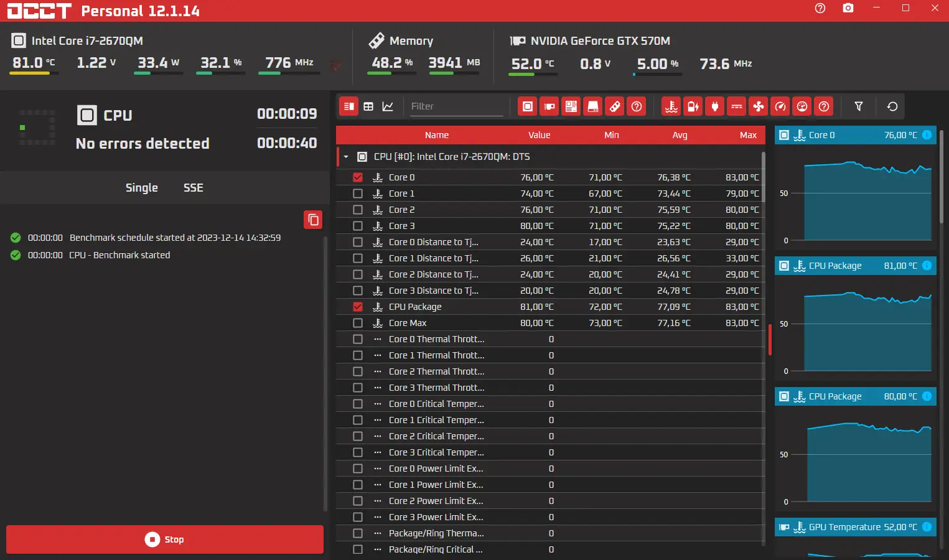Toggle the GPU card hardware filter icon
949x560 pixels.
(549, 106)
